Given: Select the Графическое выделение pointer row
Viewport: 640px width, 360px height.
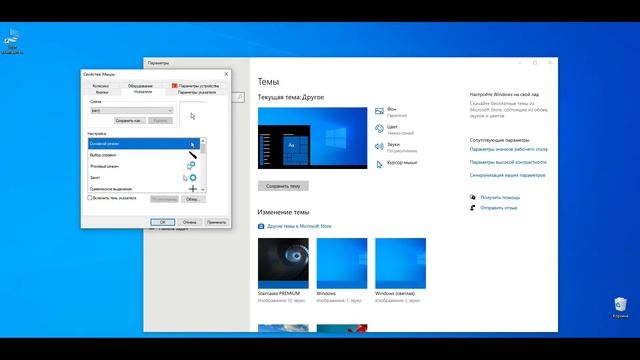Looking at the screenshot, I should 144,189.
